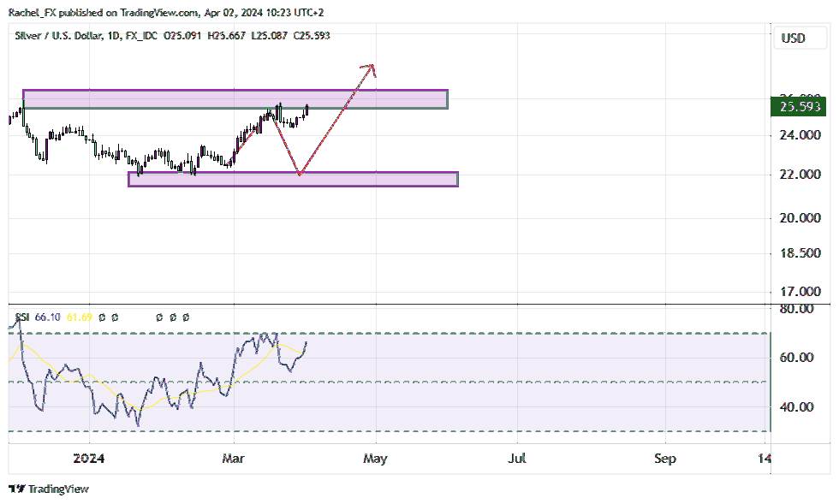Viewport: 839px width, 504px height.
Task: Select the lower purple support zone rectangle
Action: tap(293, 179)
